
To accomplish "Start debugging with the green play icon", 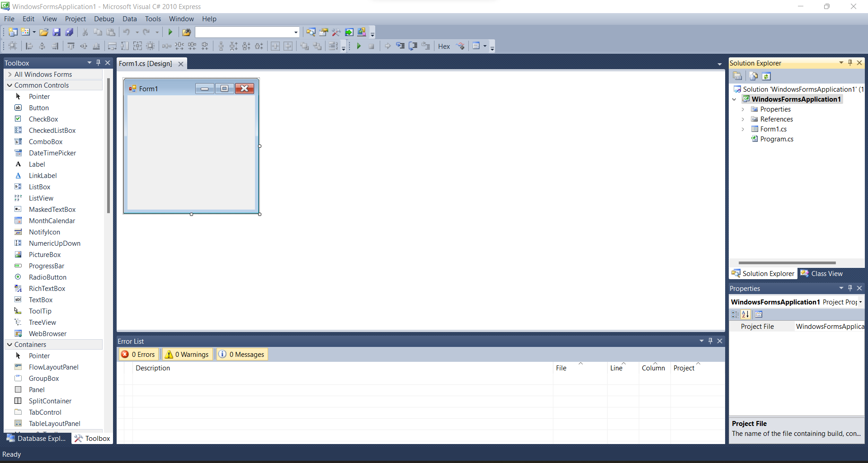I will [171, 32].
